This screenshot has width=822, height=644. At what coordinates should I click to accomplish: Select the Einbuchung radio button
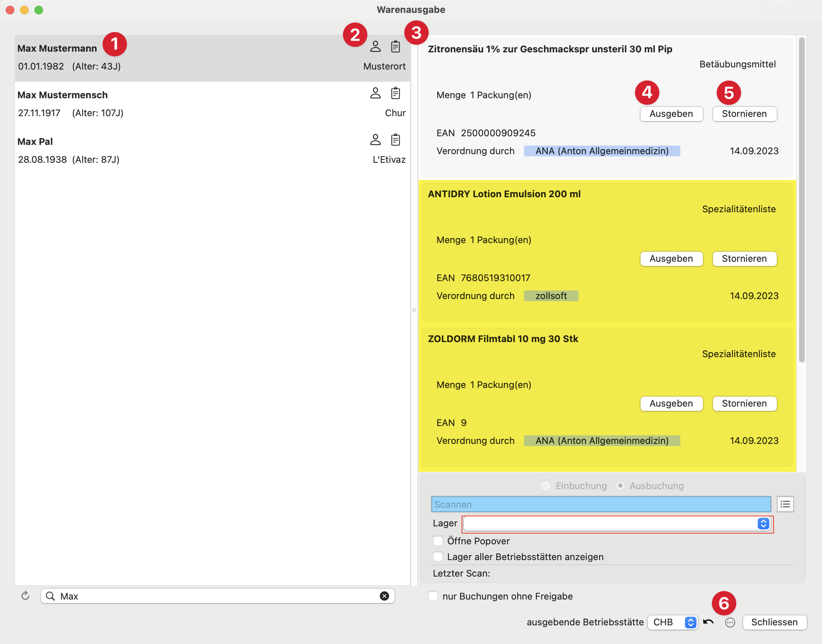545,485
